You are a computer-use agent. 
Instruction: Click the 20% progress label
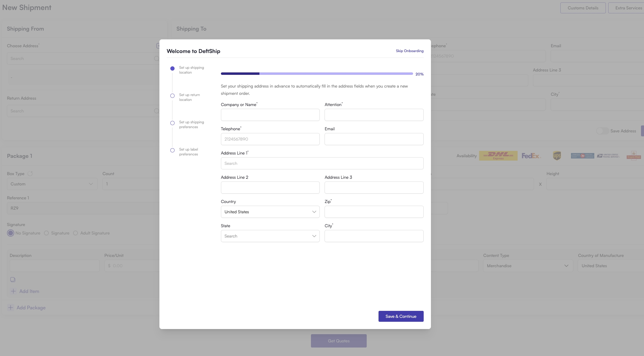coord(419,74)
